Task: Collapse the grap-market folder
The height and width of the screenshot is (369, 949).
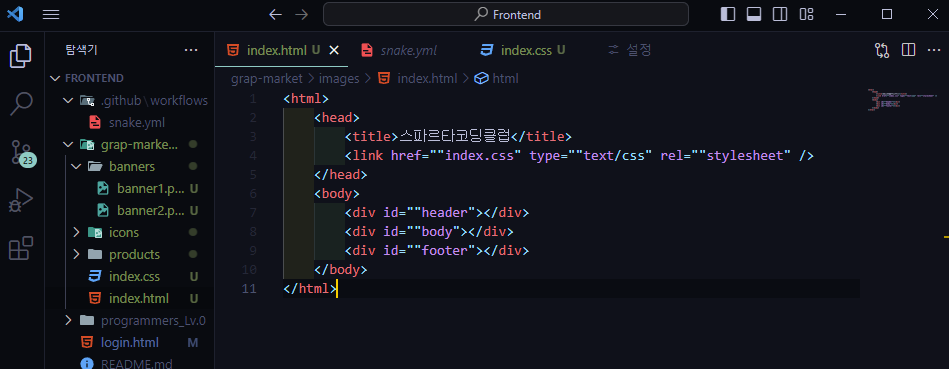Action: point(68,145)
